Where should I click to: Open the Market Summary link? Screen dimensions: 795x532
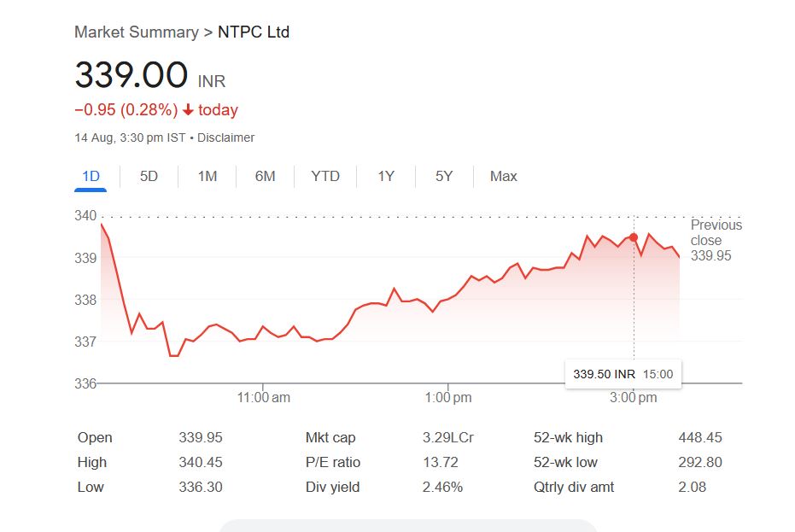(136, 32)
